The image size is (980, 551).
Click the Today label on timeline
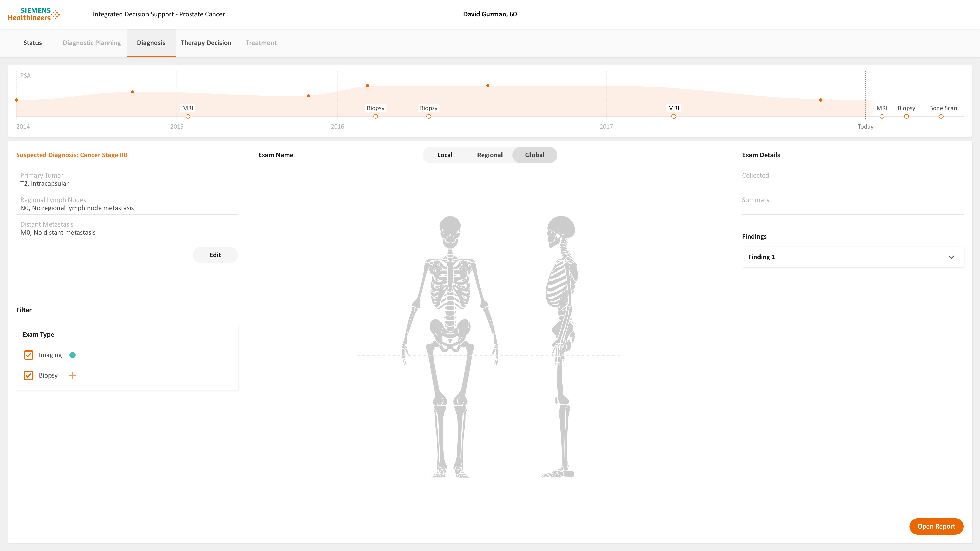pos(865,127)
